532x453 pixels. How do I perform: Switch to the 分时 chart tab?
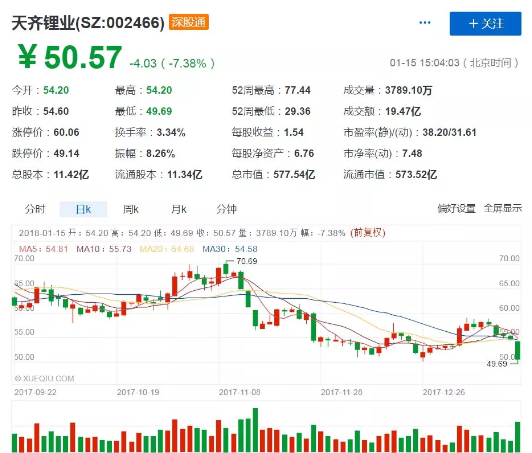[35, 209]
